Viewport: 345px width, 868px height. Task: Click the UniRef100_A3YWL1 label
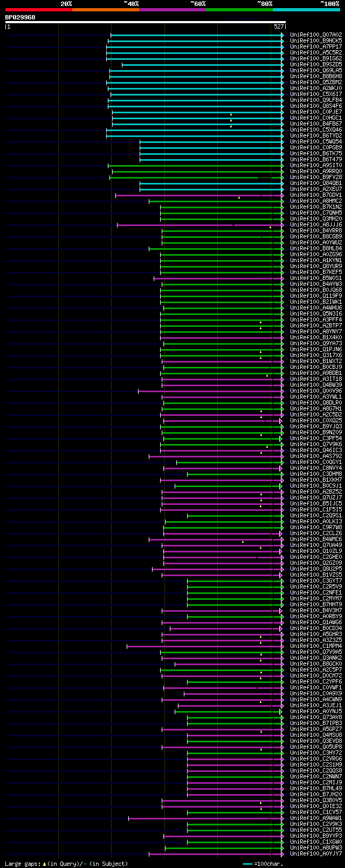tap(316, 397)
